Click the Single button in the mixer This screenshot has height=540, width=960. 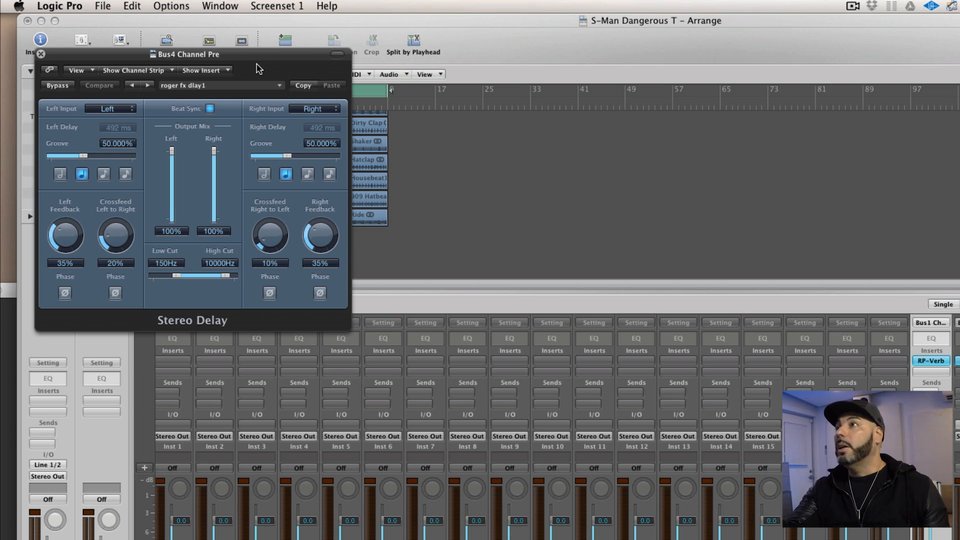click(x=943, y=304)
